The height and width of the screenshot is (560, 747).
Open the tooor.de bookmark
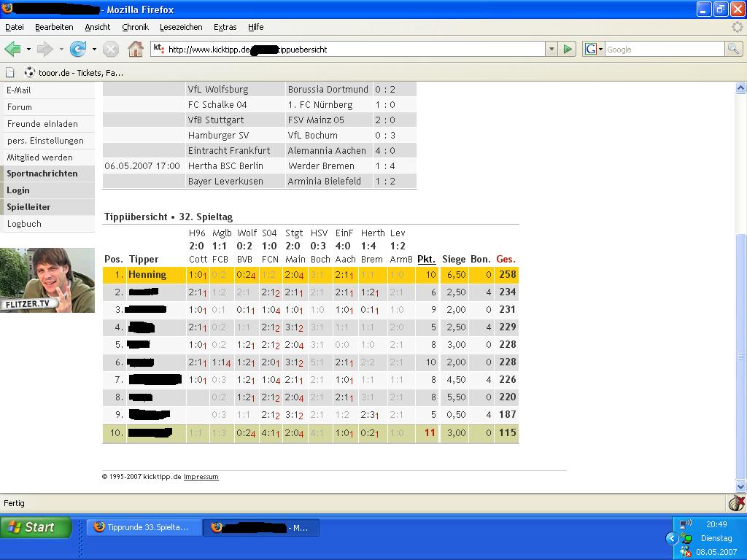pos(73,72)
